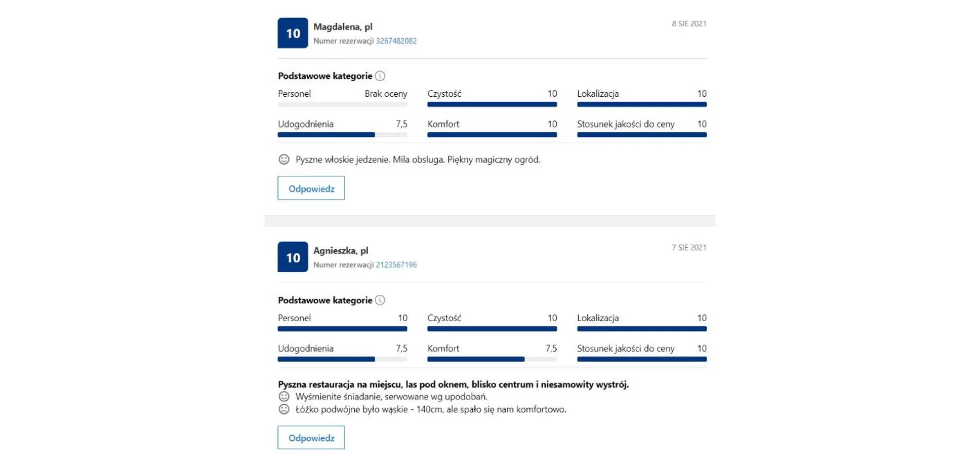Click Magdalena's empty Personel rating bar
The width and height of the screenshot is (980, 461).
[342, 104]
